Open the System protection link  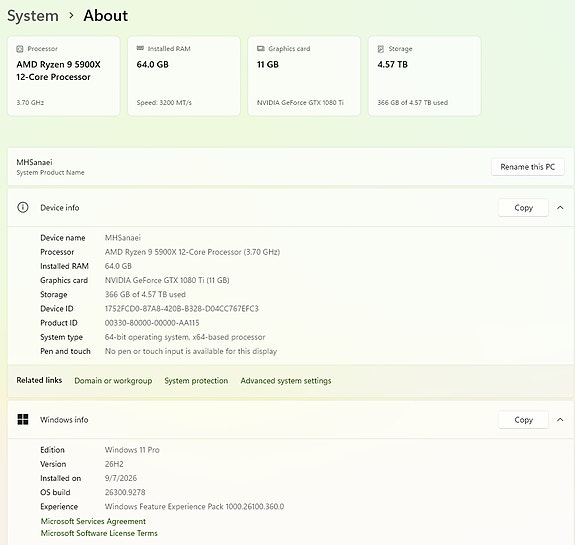tap(196, 381)
